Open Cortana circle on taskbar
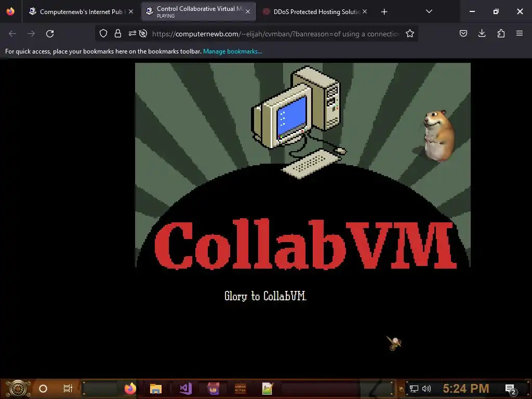The width and height of the screenshot is (532, 399). pyautogui.click(x=43, y=389)
